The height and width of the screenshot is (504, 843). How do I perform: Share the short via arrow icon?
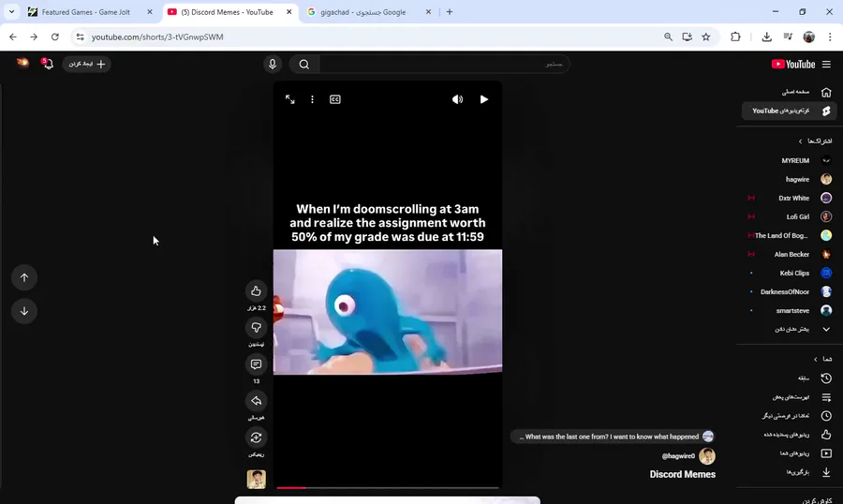point(256,401)
